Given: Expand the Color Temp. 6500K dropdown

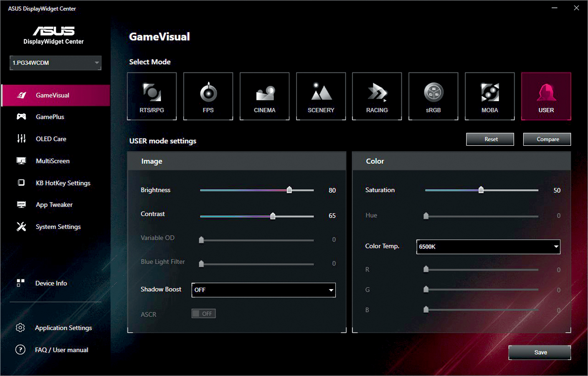Looking at the screenshot, I should click(x=488, y=247).
